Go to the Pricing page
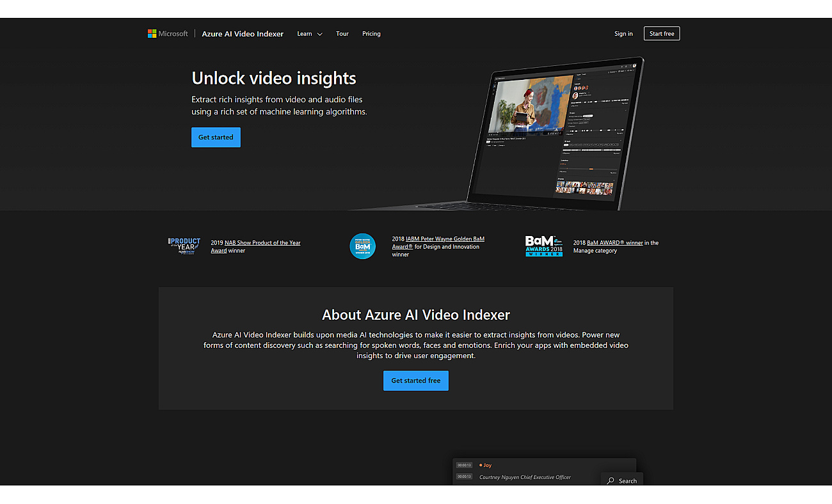The image size is (832, 504). tap(371, 34)
